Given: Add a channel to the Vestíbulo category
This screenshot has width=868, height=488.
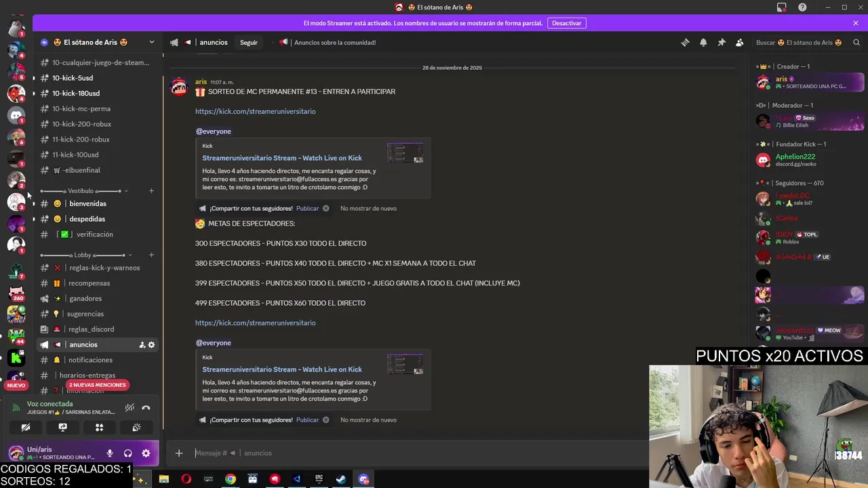Looking at the screenshot, I should [x=151, y=191].
